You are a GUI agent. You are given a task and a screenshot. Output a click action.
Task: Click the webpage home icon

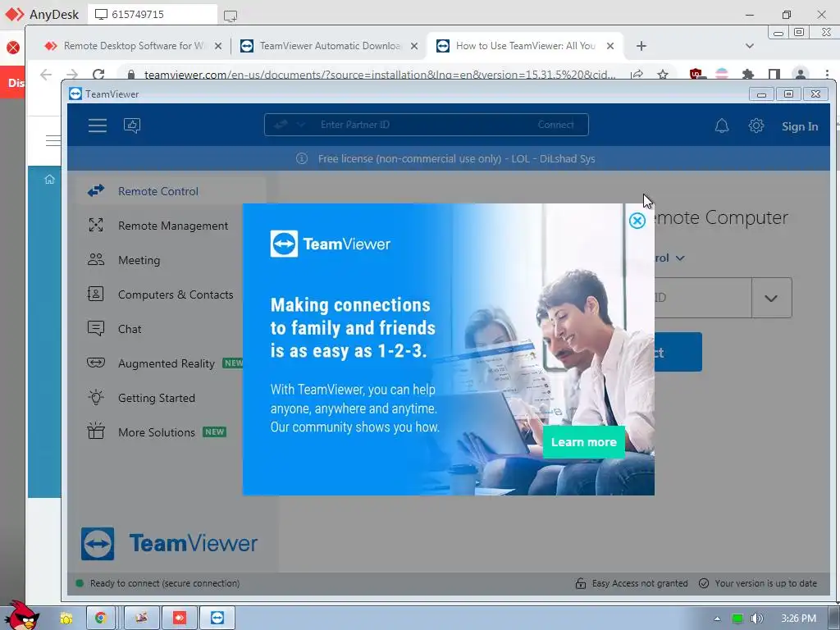[49, 180]
